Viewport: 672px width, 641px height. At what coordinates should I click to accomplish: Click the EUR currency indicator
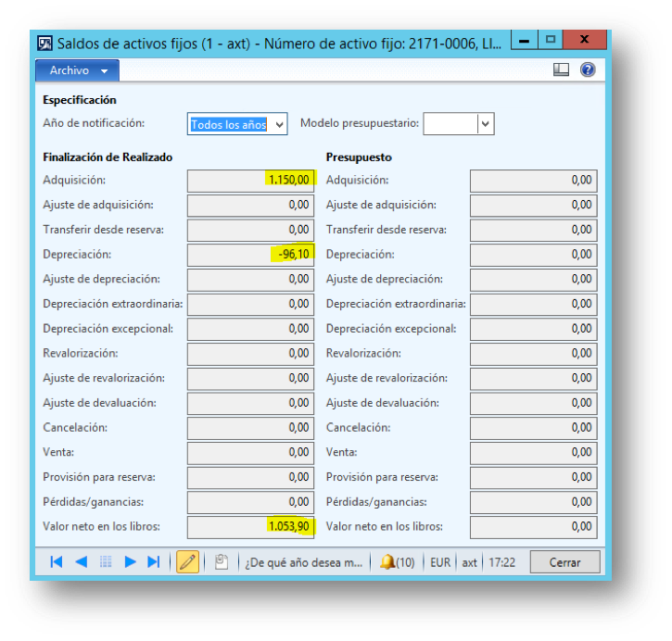(440, 562)
